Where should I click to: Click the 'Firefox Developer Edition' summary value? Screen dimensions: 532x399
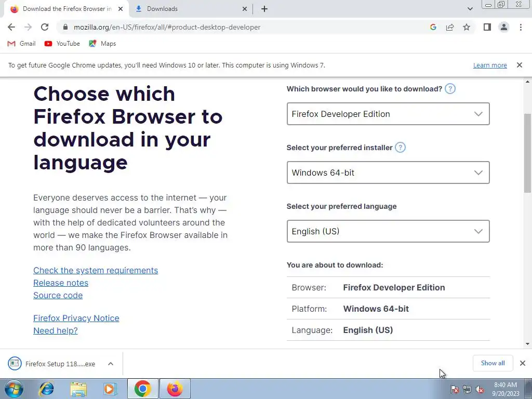(394, 287)
